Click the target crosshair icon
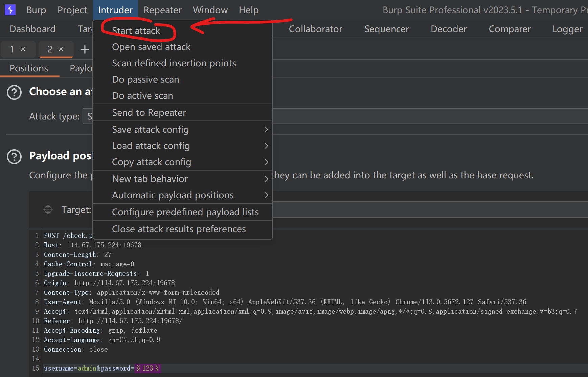 (48, 209)
